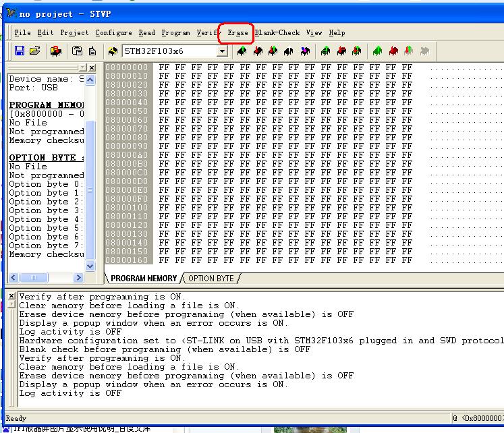Click the Save floppy disk icon
504x433 pixels.
pos(20,51)
